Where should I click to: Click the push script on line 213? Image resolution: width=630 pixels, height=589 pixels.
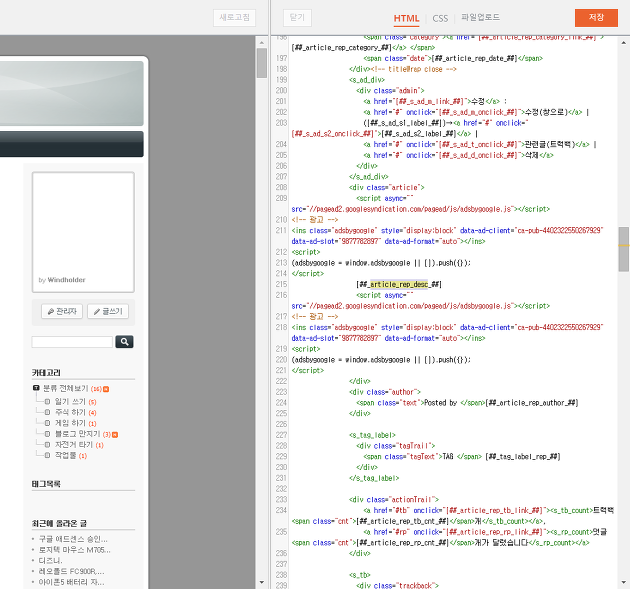381,263
